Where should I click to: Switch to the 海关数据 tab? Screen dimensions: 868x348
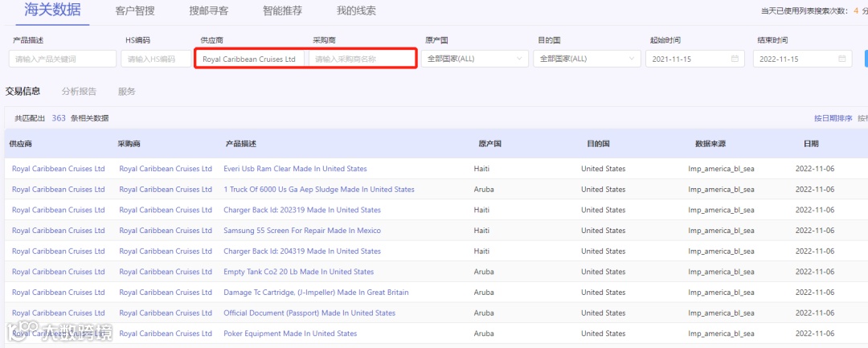click(x=52, y=10)
